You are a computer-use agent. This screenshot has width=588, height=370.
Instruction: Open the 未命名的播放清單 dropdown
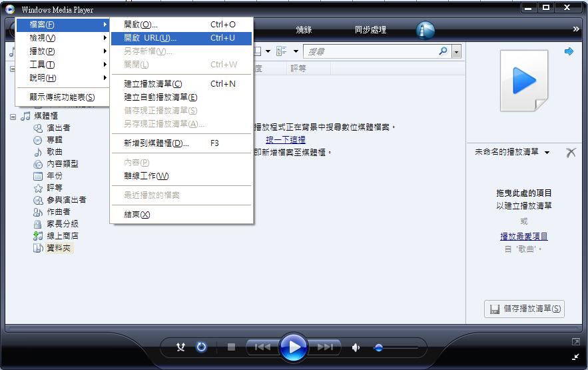click(547, 153)
